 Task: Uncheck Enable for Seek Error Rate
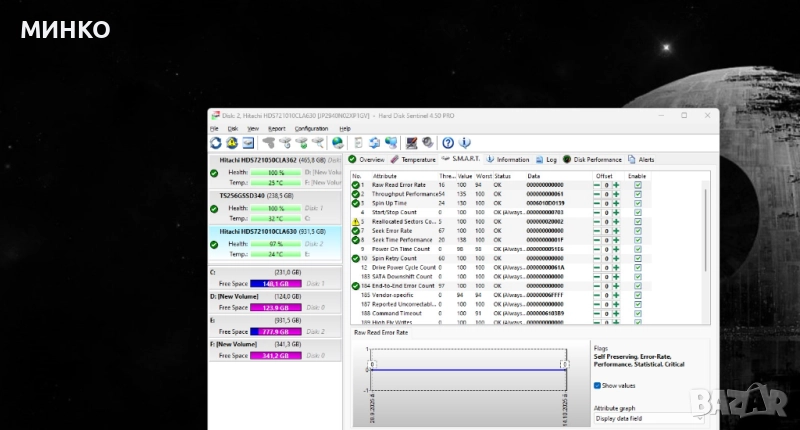pos(638,230)
